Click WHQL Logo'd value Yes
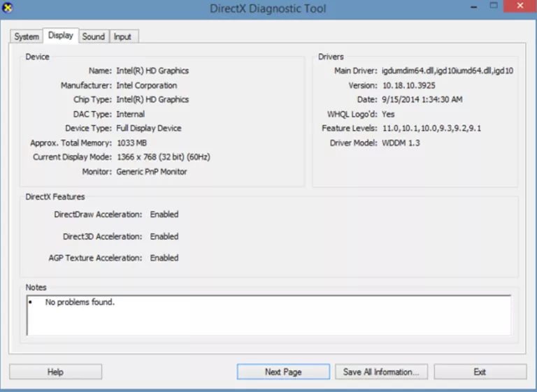 point(388,114)
